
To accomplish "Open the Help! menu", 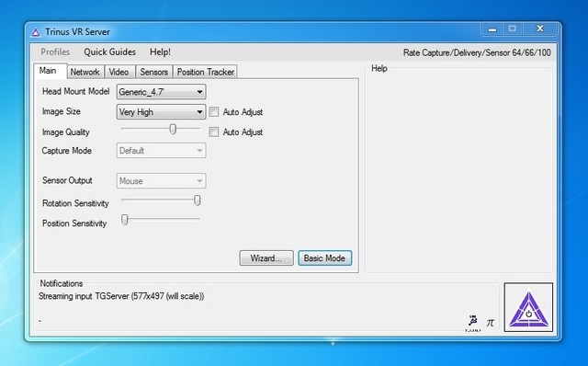I will [160, 51].
